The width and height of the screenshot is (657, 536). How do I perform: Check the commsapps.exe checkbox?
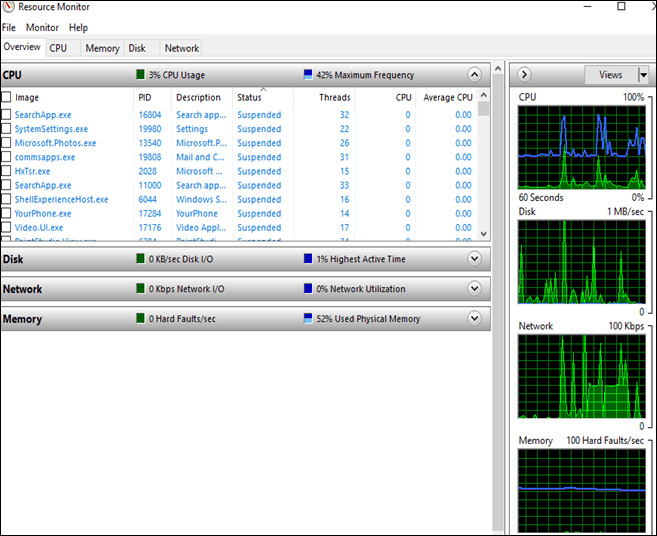pos(6,157)
